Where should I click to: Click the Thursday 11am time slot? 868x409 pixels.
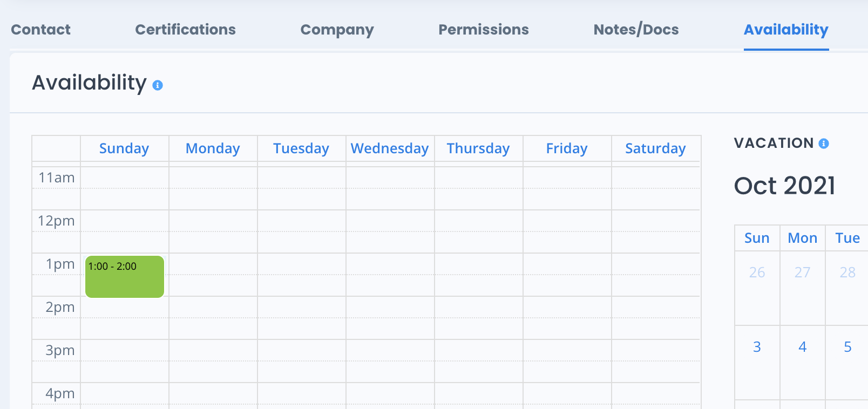click(x=478, y=178)
